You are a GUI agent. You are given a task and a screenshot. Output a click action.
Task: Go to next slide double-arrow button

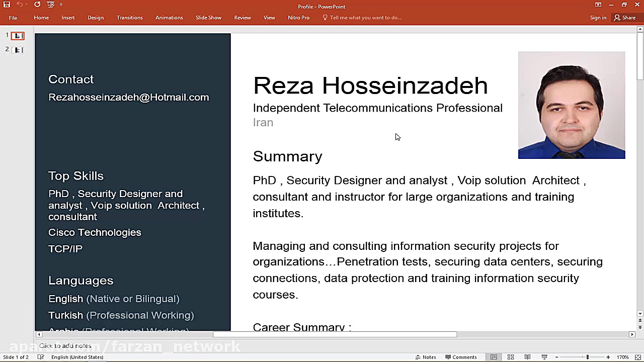640,327
